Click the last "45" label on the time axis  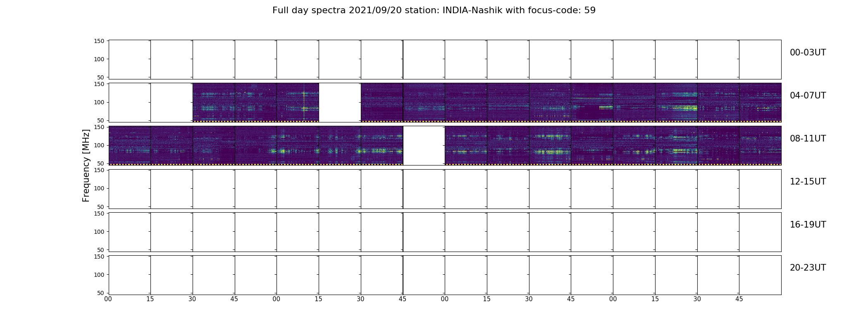coord(739,299)
